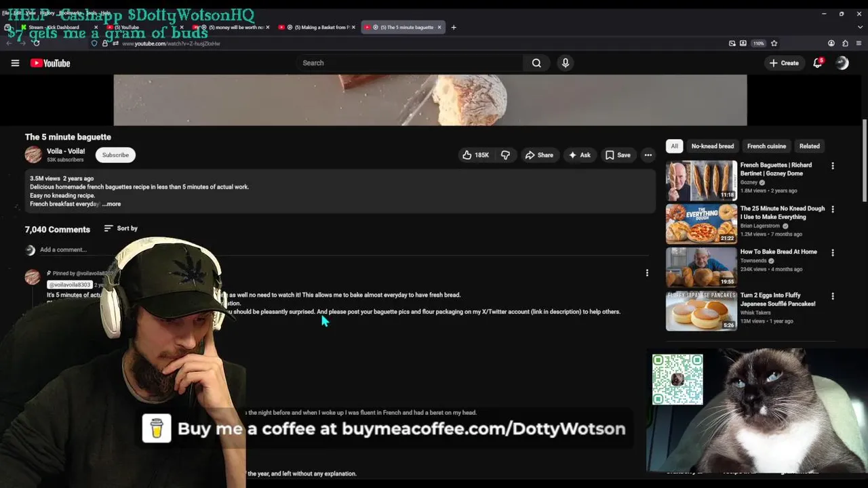Bookmark this page with star icon
This screenshot has width=868, height=488.
click(x=774, y=43)
